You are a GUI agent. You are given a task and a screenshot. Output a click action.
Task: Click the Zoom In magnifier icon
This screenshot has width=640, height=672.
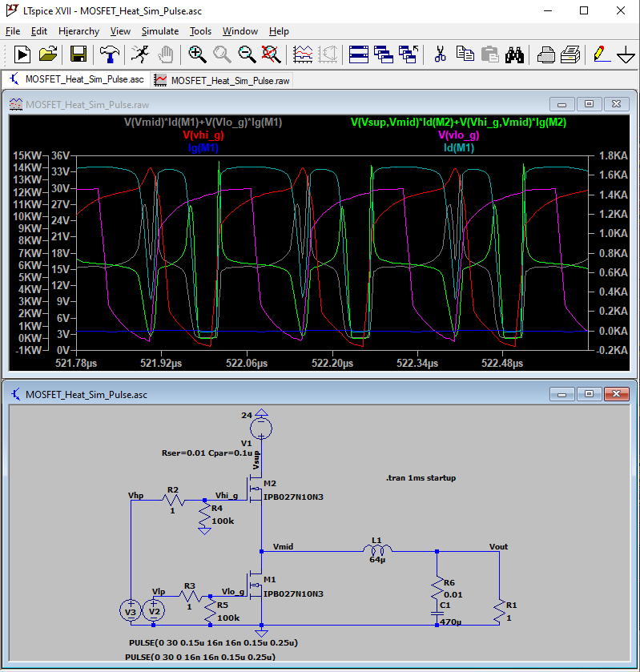[x=197, y=54]
